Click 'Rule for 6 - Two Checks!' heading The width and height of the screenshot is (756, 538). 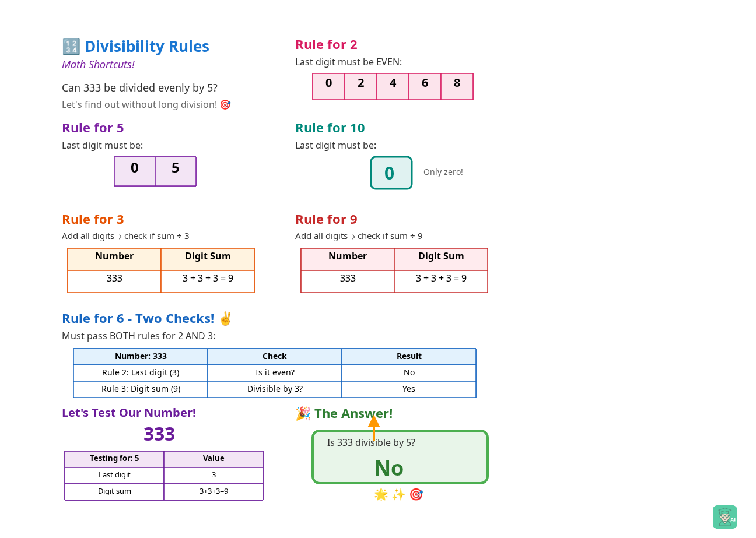point(138,319)
